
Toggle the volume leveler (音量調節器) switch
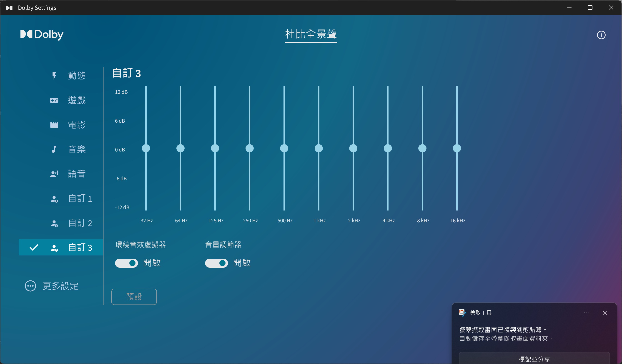click(x=216, y=263)
